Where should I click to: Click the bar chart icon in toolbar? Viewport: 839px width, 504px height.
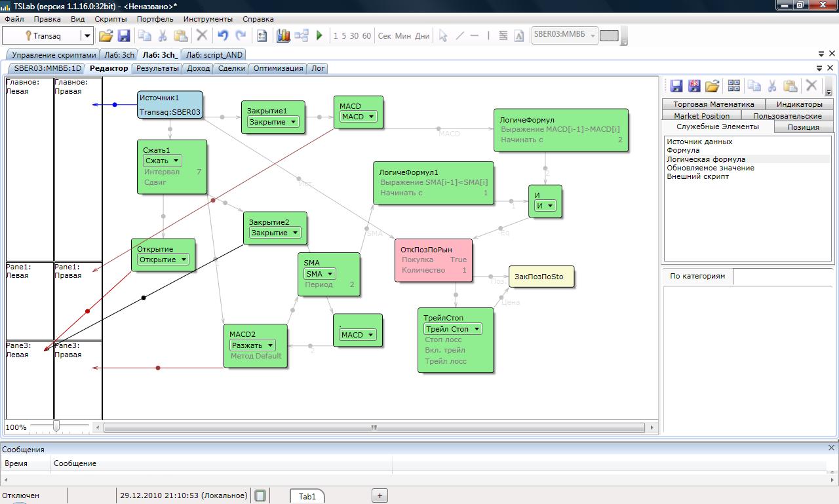283,36
